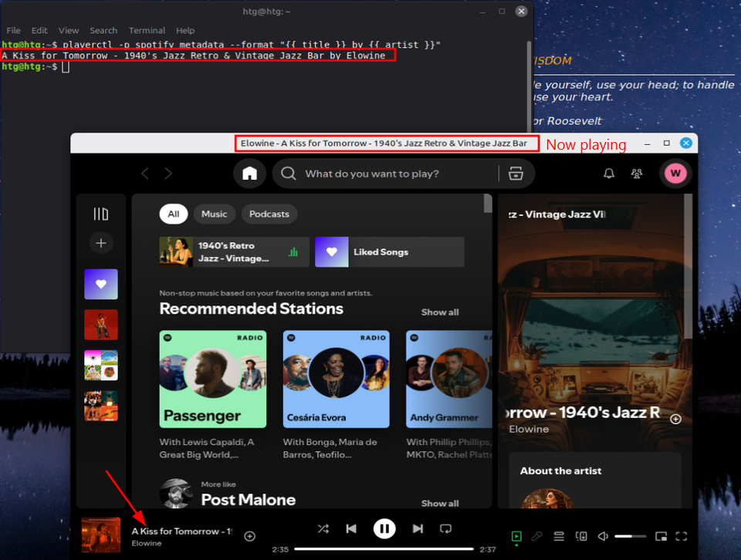Open the Browse icon in search bar
This screenshot has width=741, height=560.
(516, 174)
